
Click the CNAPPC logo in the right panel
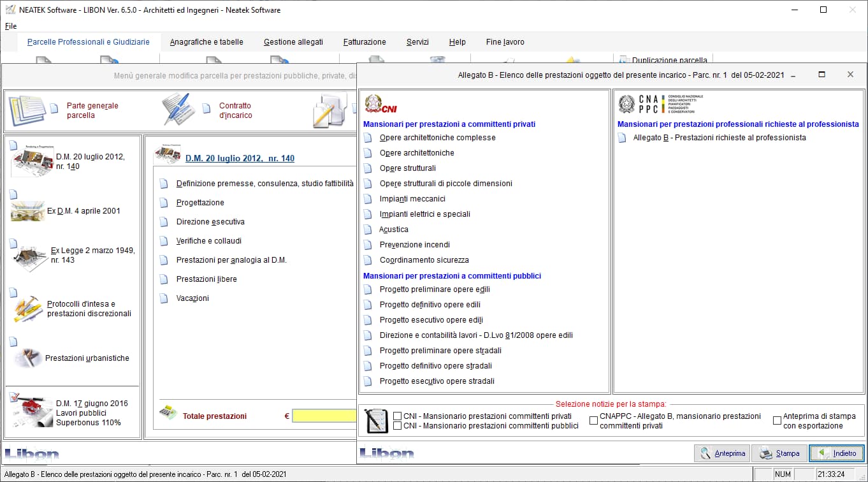[x=660, y=104]
